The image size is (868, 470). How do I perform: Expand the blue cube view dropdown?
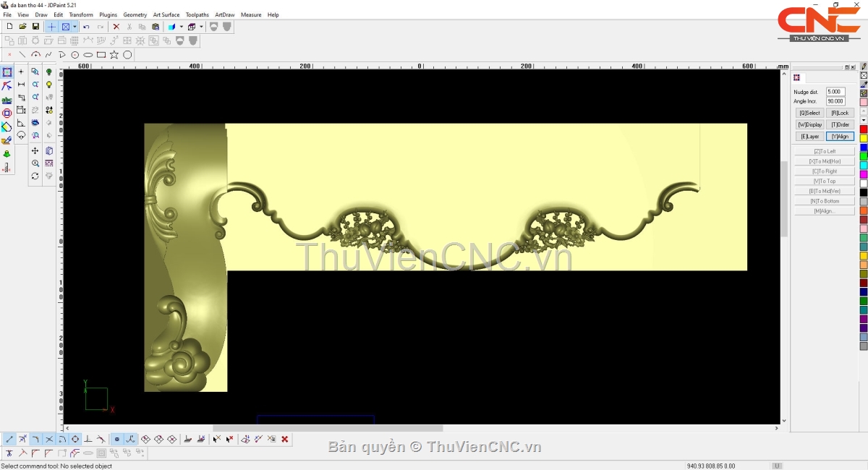(181, 27)
